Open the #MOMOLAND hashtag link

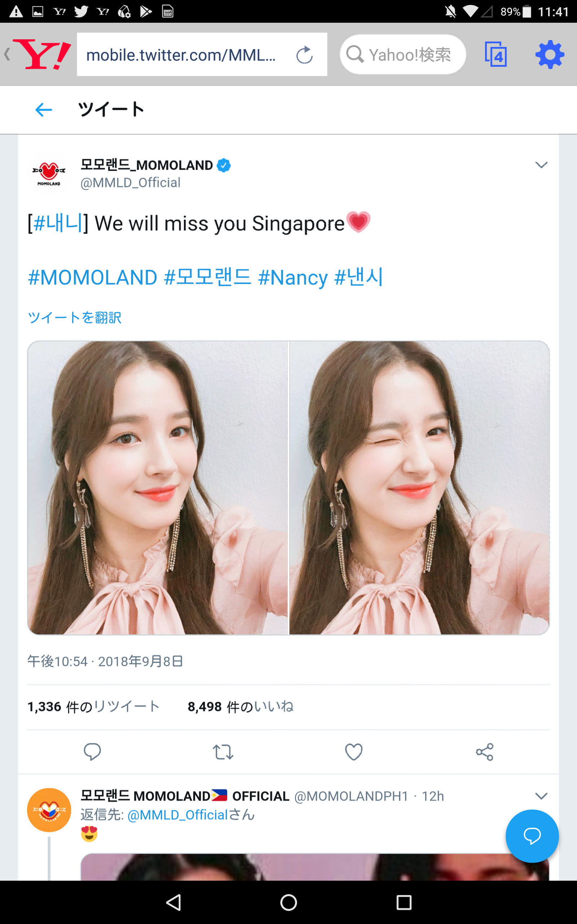coord(92,278)
